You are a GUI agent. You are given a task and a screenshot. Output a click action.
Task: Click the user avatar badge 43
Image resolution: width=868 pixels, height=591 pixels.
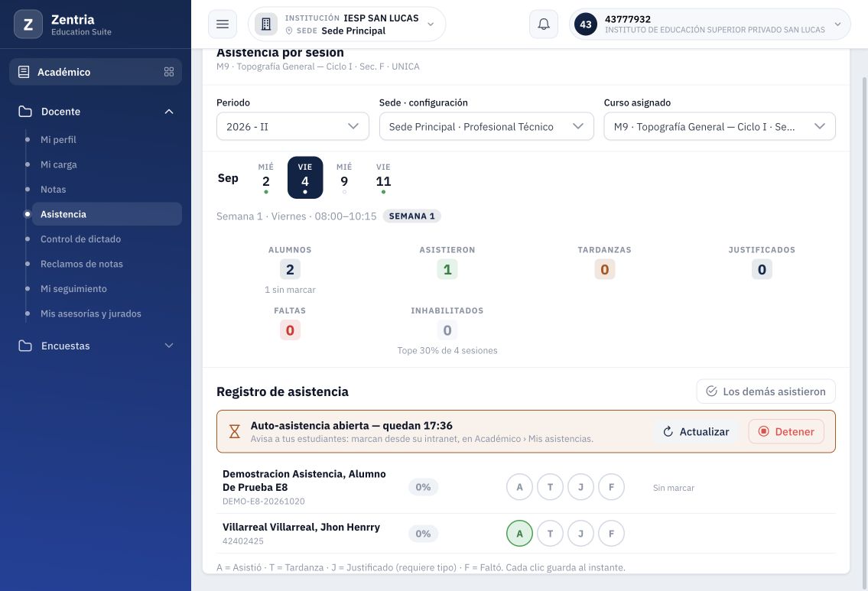(586, 24)
